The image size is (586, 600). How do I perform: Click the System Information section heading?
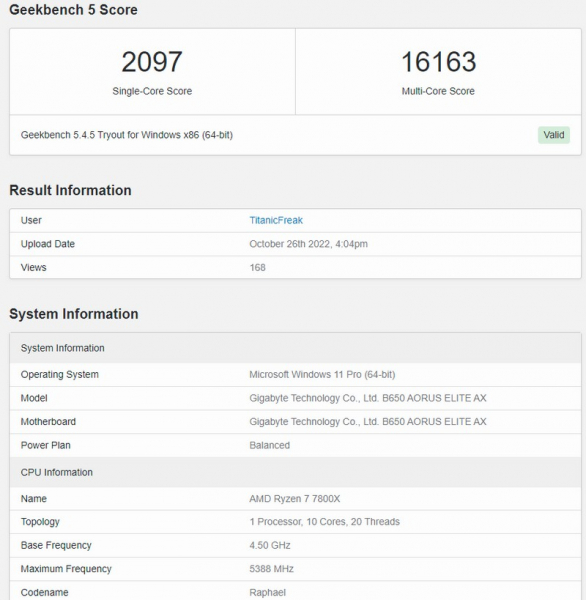[x=74, y=314]
